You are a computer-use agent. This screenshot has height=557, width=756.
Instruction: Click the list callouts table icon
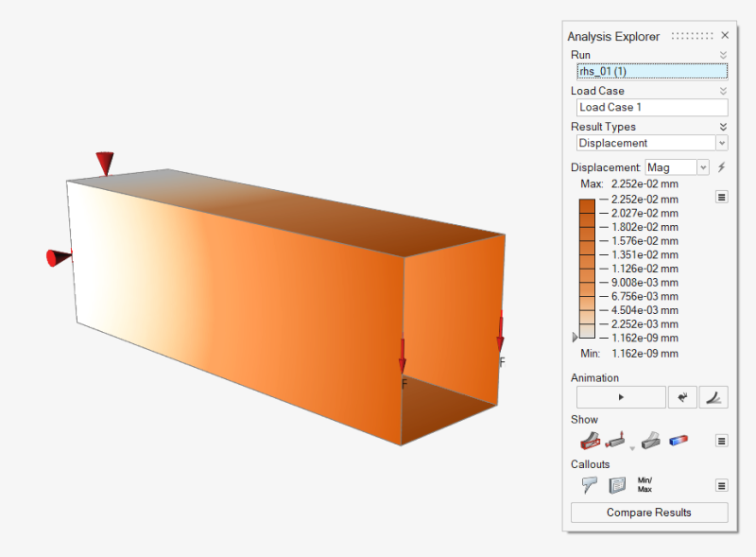point(617,485)
